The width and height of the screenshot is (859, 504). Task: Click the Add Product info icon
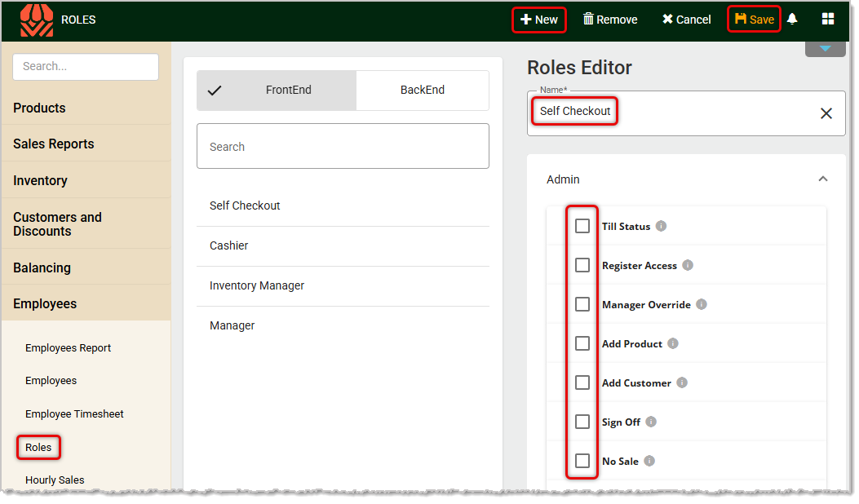(x=673, y=343)
